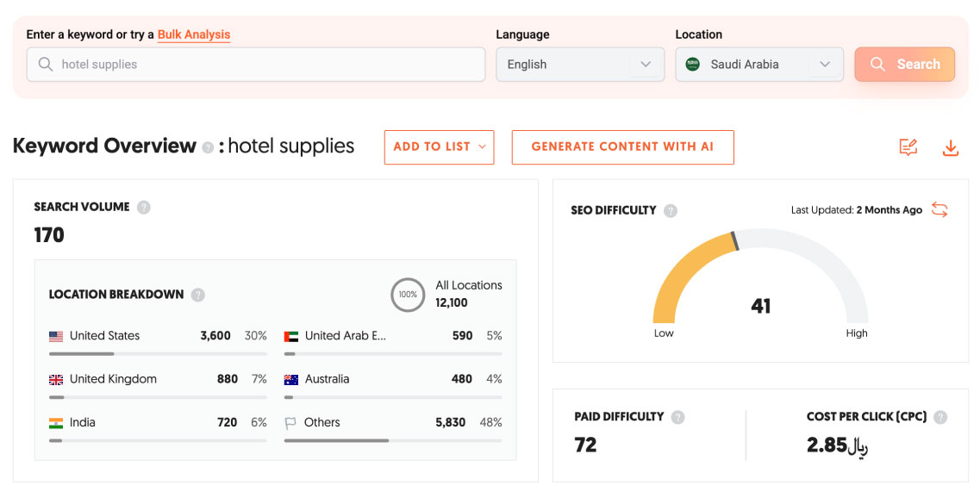This screenshot has height=498, width=980.
Task: Click the Search Volume help icon
Action: point(144,208)
